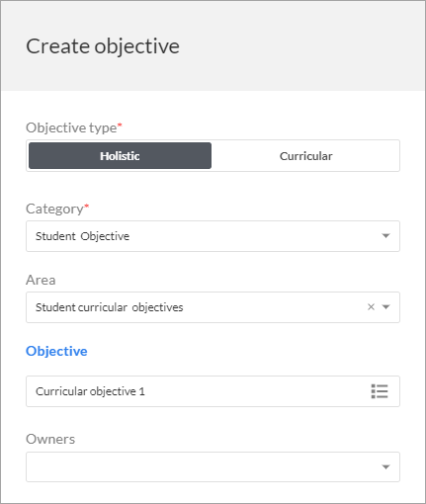
Task: Open the Owners dropdown arrow
Action: click(385, 466)
